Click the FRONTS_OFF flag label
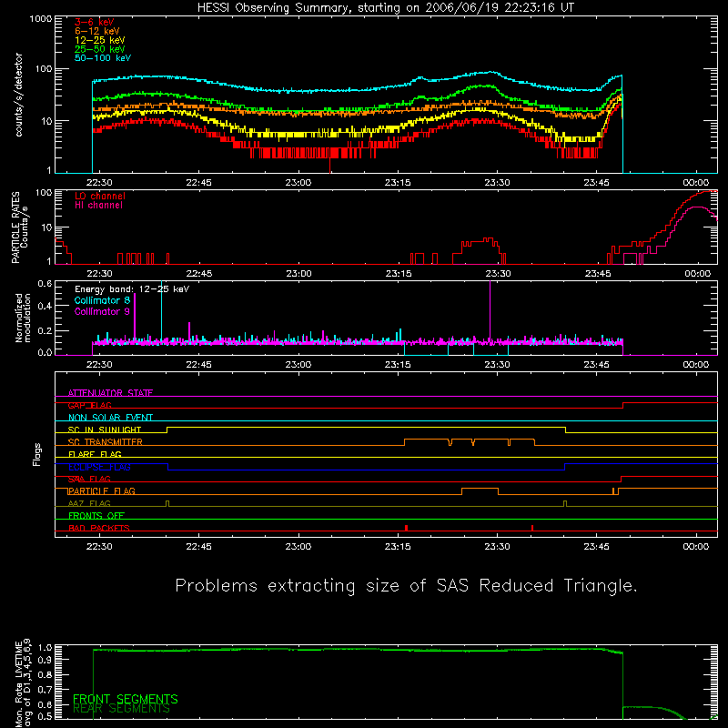728x728 pixels. point(96,515)
